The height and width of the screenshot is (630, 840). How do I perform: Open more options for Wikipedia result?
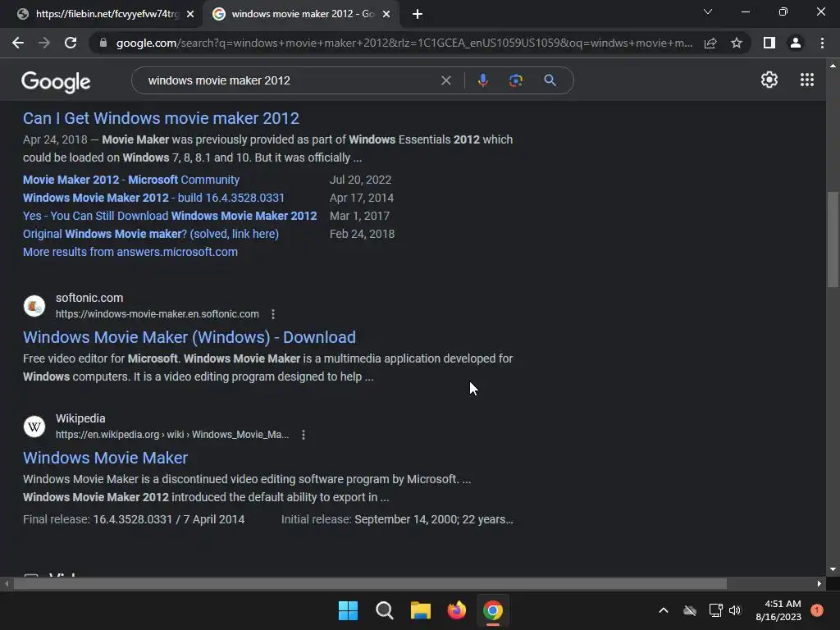304,435
